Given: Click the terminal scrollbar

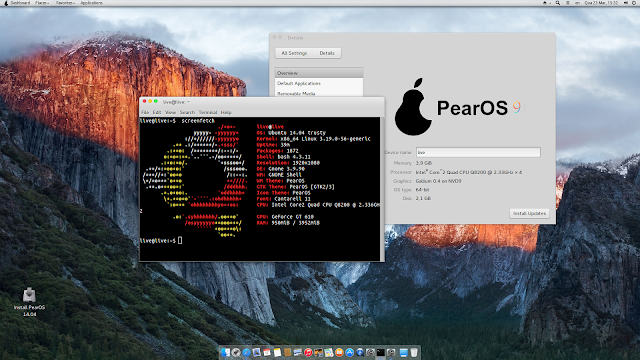Looking at the screenshot, I should tap(382, 189).
